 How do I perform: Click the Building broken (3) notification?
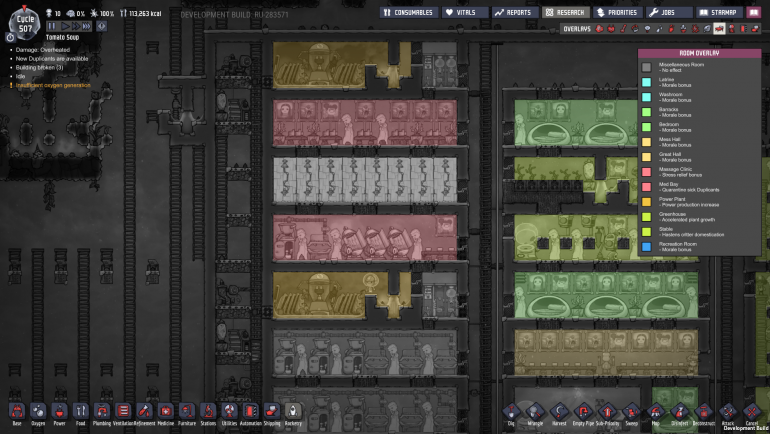pos(39,67)
